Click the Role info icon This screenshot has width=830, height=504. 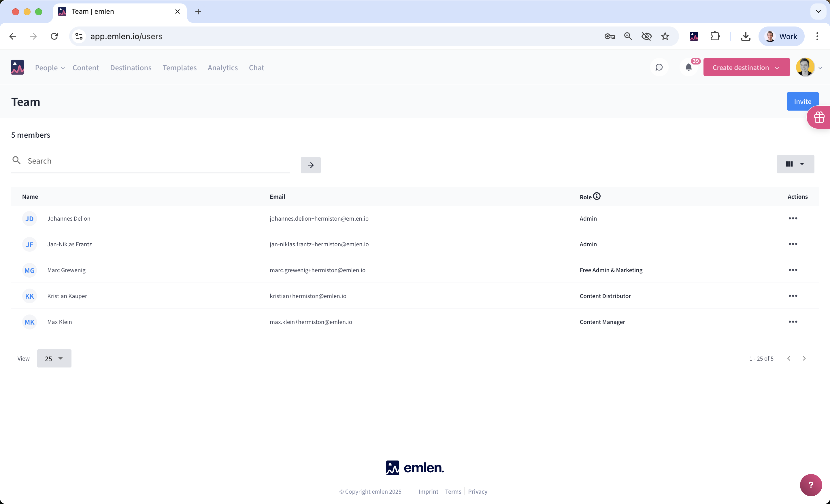pyautogui.click(x=597, y=196)
